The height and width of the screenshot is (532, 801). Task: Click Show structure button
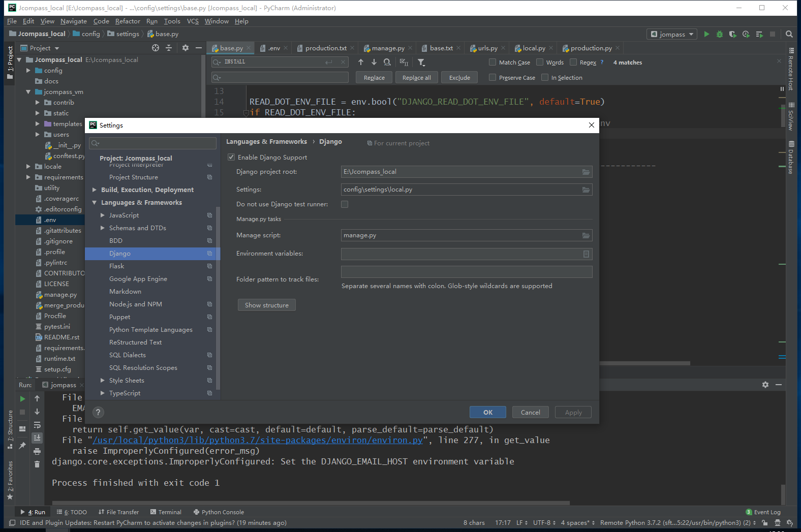point(267,305)
